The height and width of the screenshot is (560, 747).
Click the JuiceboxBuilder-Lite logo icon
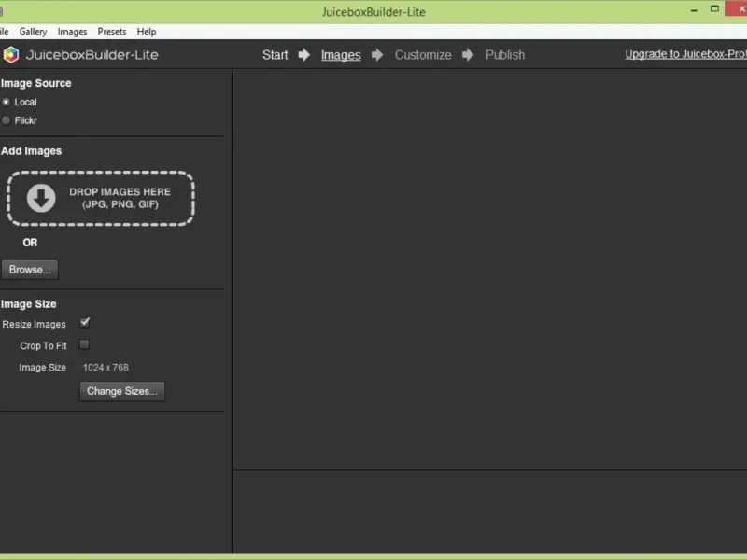(x=11, y=55)
